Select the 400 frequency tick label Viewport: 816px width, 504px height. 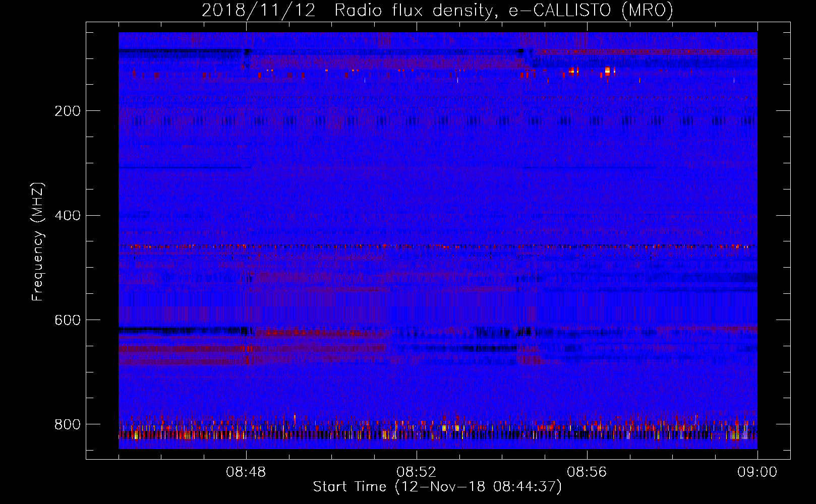pyautogui.click(x=68, y=216)
